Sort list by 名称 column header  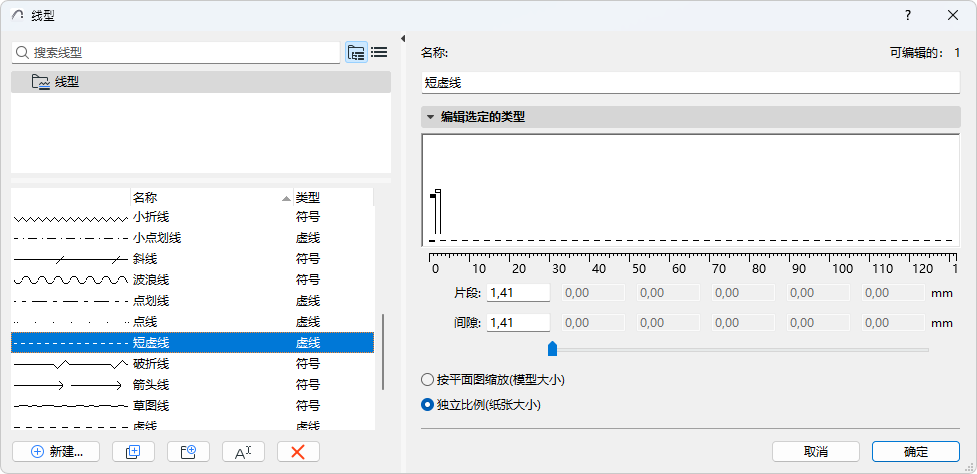click(x=212, y=197)
